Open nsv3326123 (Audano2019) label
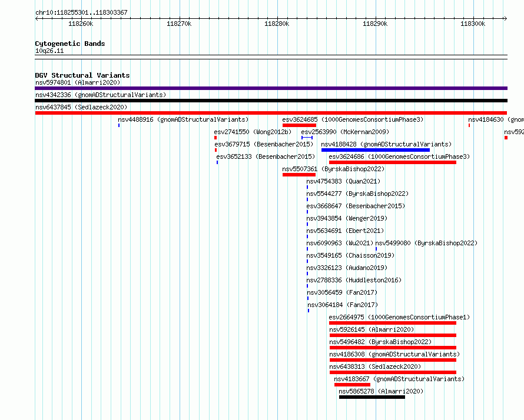524x420 pixels. (x=347, y=268)
